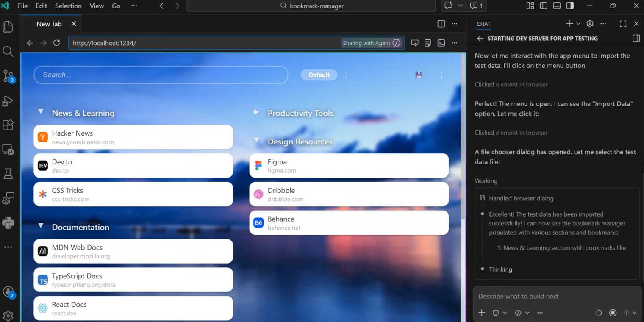This screenshot has height=322, width=644.
Task: Open the Accounts menu with 2 badge
Action: click(x=8, y=292)
